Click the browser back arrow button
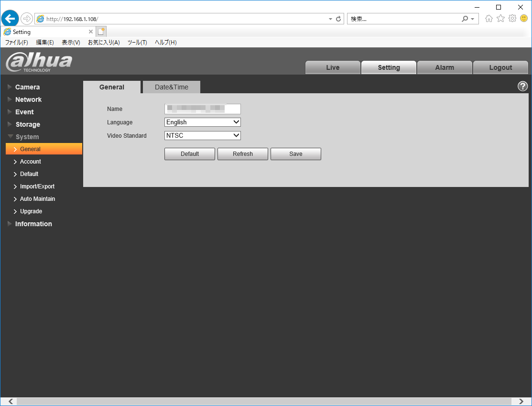The image size is (532, 406). 10,18
